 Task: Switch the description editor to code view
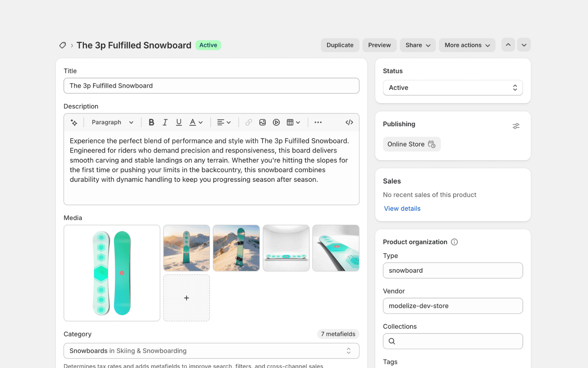349,122
